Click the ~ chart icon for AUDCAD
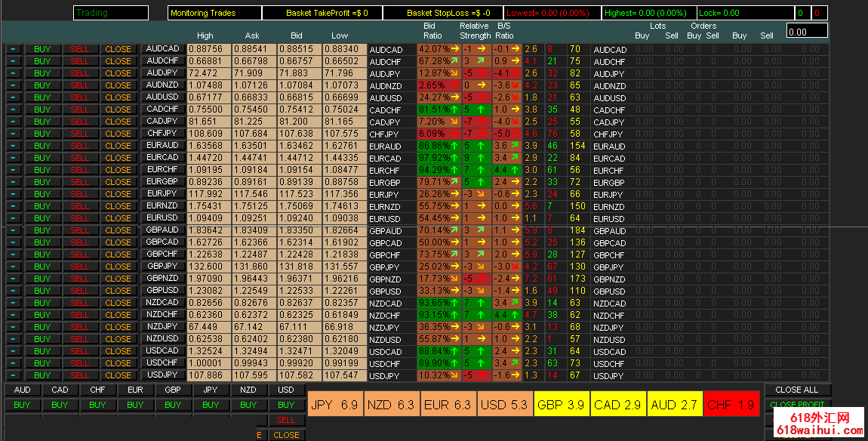Screen dimensions: 868x441 [x=14, y=49]
